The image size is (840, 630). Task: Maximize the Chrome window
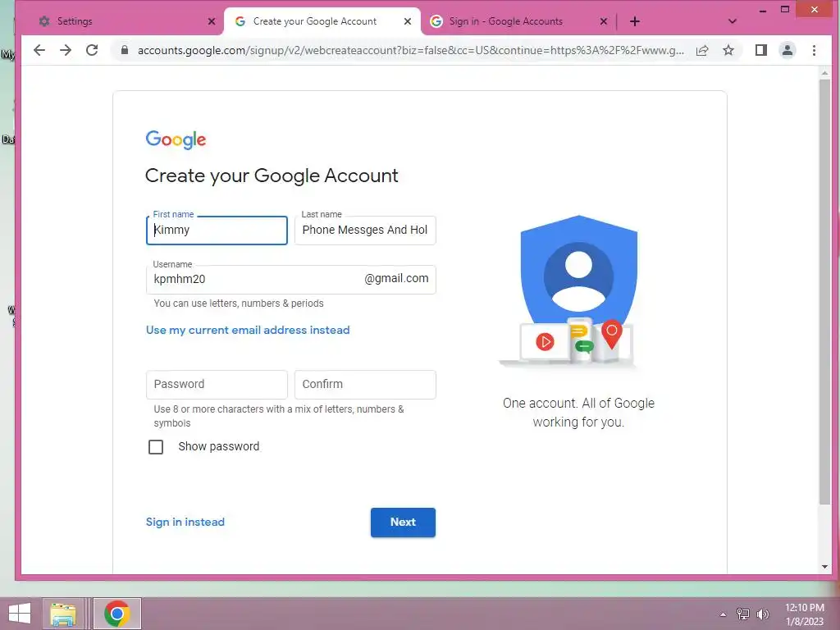point(785,10)
